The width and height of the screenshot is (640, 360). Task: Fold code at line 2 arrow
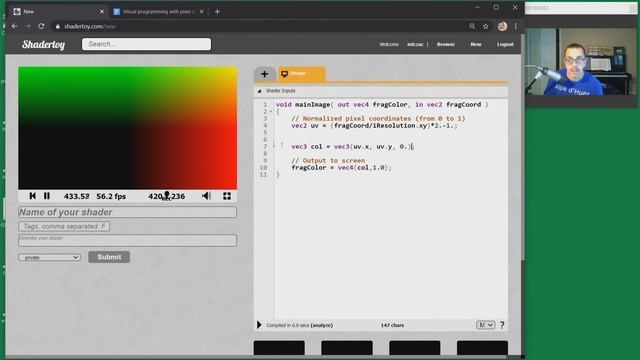271,111
